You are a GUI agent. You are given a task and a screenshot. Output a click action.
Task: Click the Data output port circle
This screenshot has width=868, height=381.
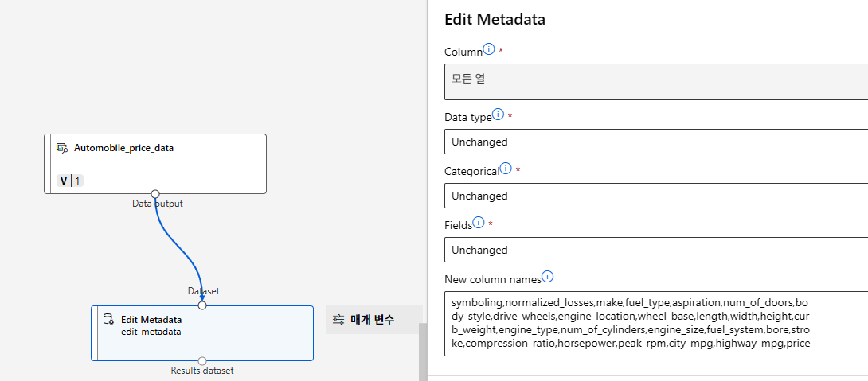[155, 193]
